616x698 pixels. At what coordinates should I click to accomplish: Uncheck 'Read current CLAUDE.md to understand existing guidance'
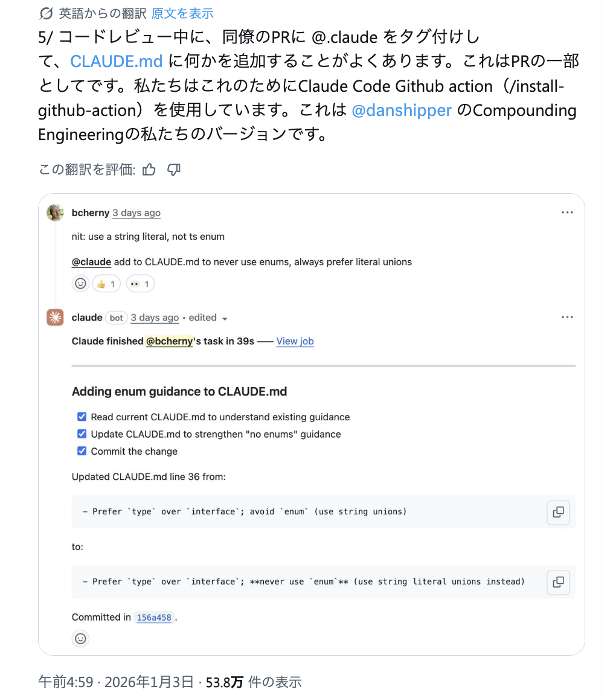tap(82, 417)
